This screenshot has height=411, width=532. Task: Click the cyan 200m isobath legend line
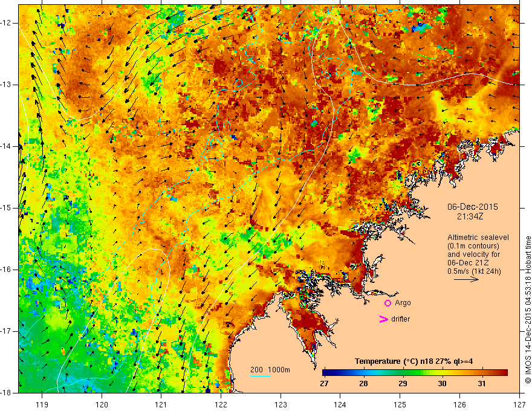pos(260,376)
